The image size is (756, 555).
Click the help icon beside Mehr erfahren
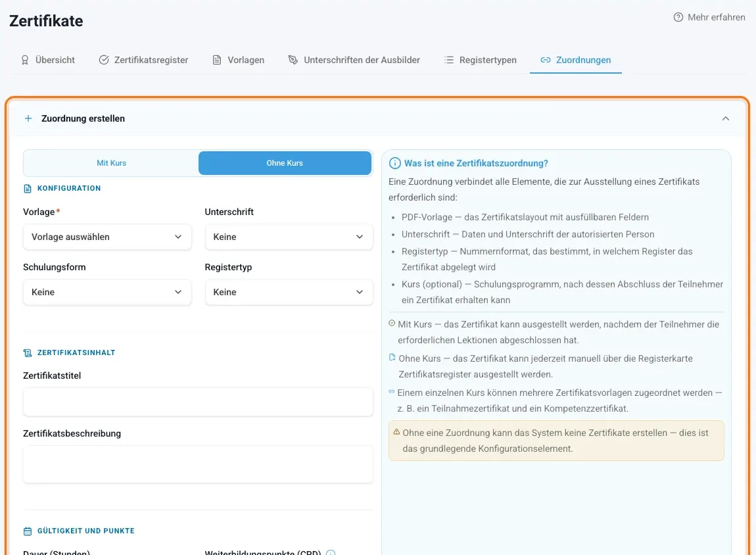[678, 17]
